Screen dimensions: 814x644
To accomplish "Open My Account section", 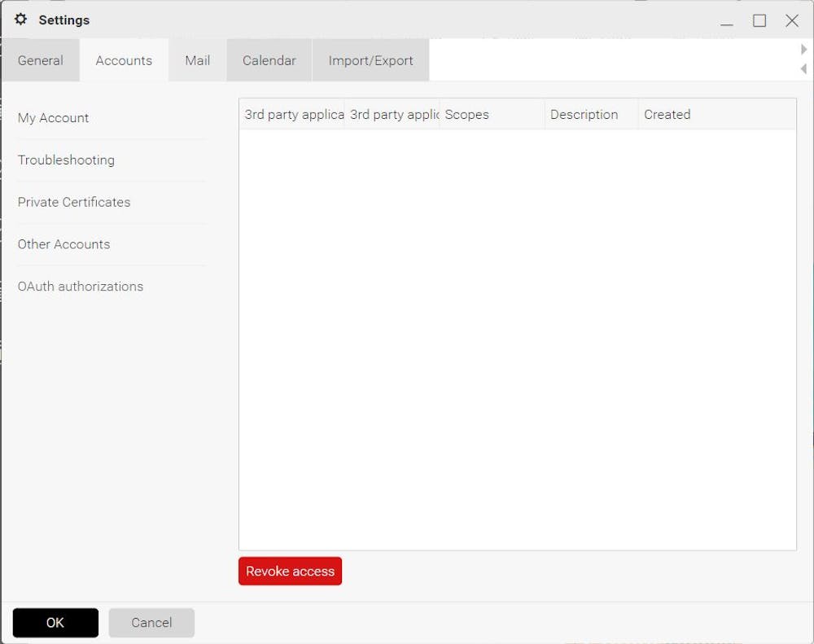I will 112,118.
